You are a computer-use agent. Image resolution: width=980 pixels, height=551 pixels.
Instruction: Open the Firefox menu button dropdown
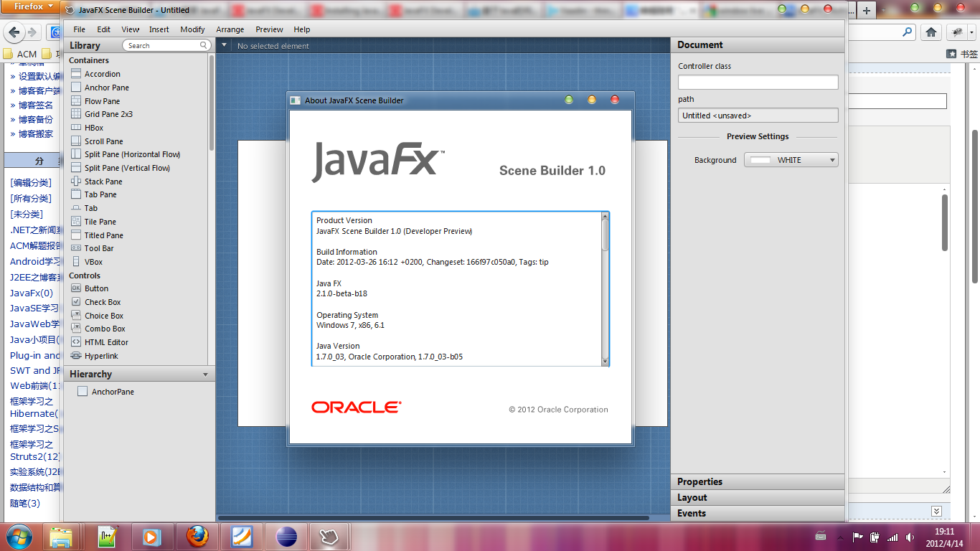click(33, 6)
